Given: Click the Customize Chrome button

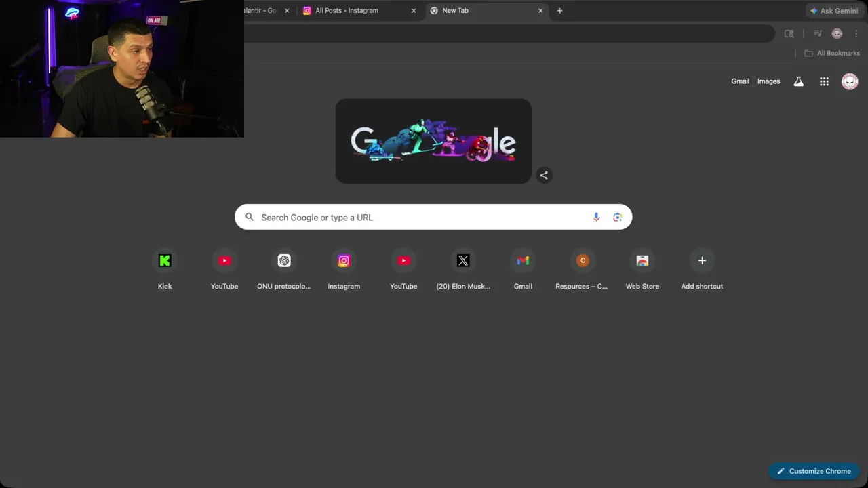Looking at the screenshot, I should pos(814,471).
